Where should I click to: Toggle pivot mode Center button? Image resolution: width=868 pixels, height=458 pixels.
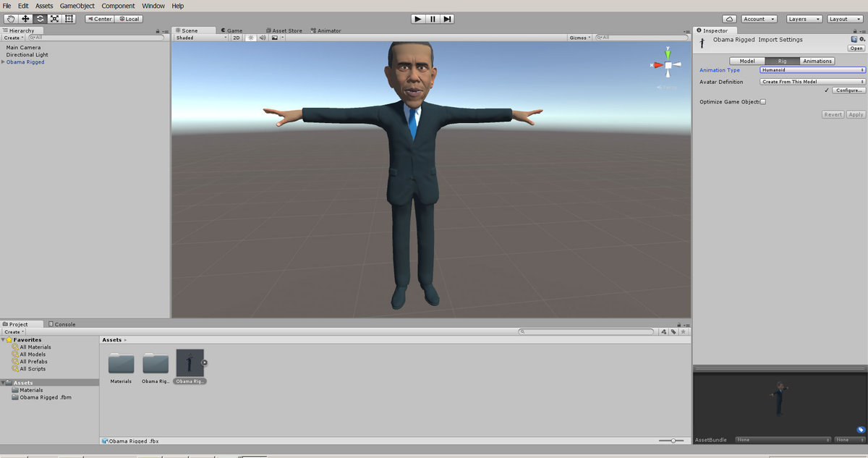(x=100, y=19)
